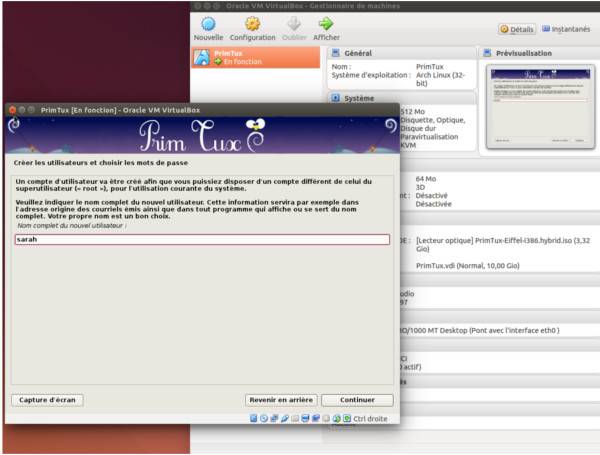Click in the full name field containing sarah

(x=202, y=240)
